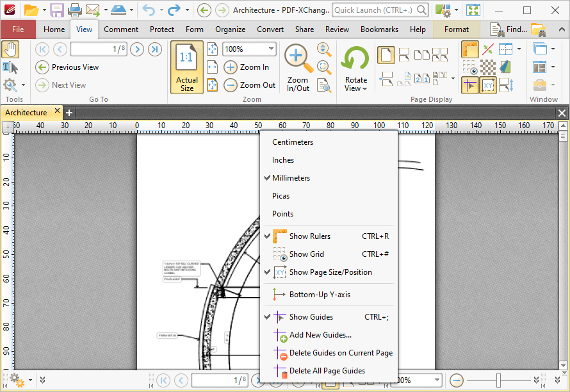570x392 pixels.
Task: Toggle Show Page Size/Position menu item
Action: (329, 272)
